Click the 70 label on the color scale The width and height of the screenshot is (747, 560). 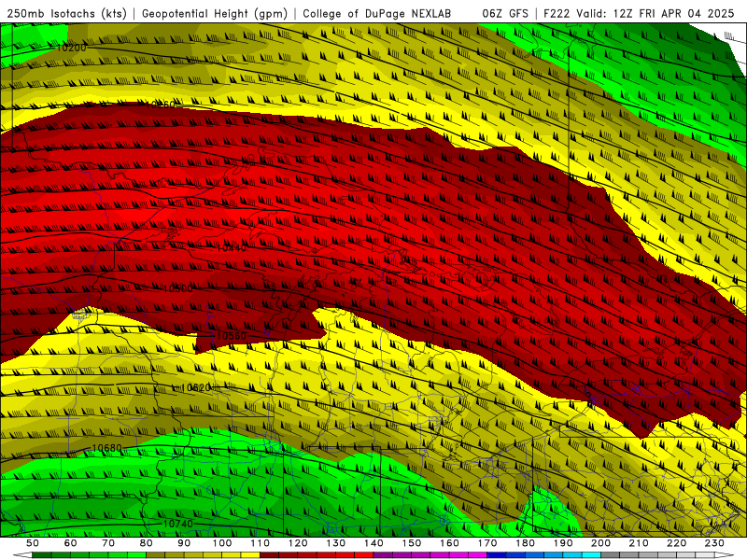coord(108,543)
